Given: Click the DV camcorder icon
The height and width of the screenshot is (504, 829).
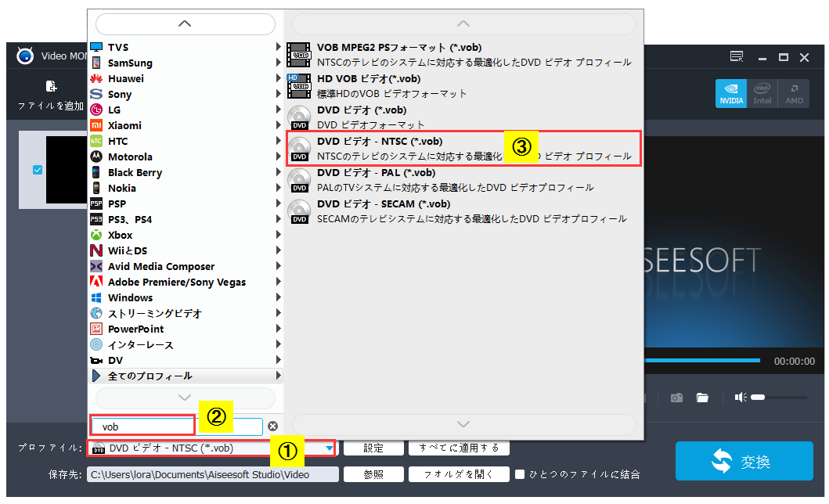Looking at the screenshot, I should click(96, 360).
